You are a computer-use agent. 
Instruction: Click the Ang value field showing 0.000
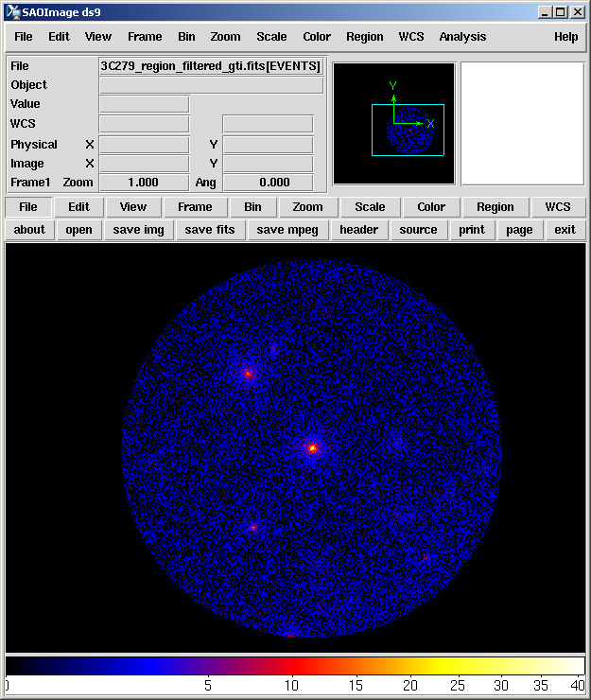[x=269, y=183]
